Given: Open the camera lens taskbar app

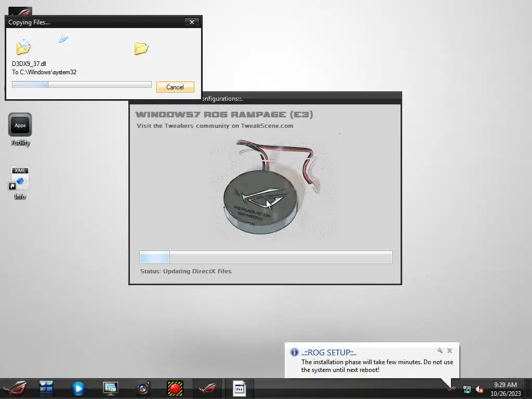Looking at the screenshot, I should [x=143, y=388].
